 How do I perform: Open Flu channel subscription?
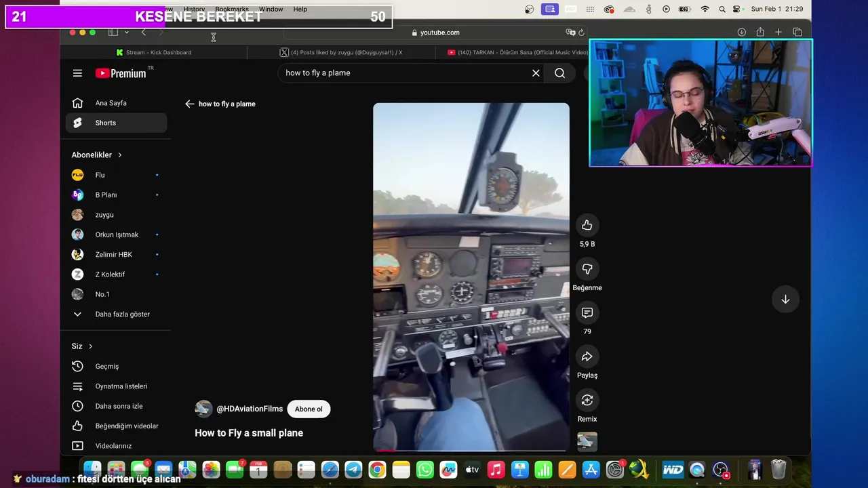point(116,175)
